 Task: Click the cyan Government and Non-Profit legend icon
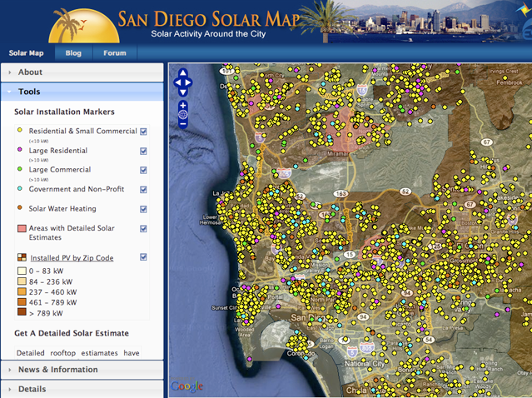coord(20,188)
